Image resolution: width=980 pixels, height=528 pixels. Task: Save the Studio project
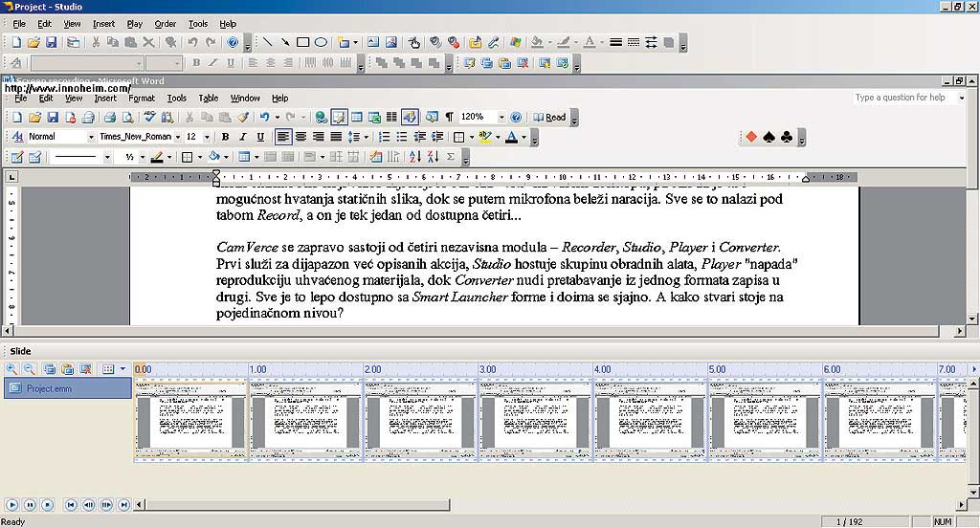(52, 42)
